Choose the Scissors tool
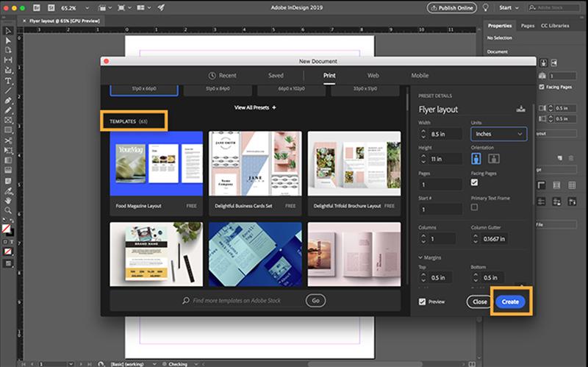Viewport: 588px width, 367px height. (8, 140)
